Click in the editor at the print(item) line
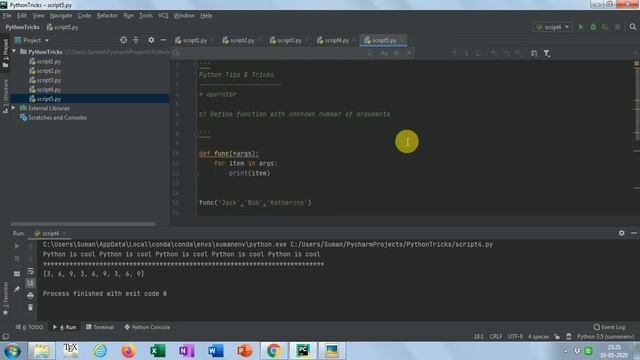 click(249, 173)
